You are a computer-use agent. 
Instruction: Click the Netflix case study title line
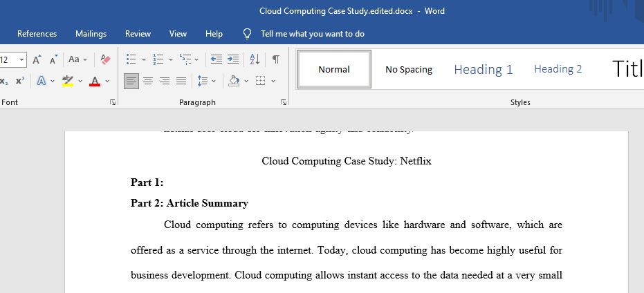(347, 161)
